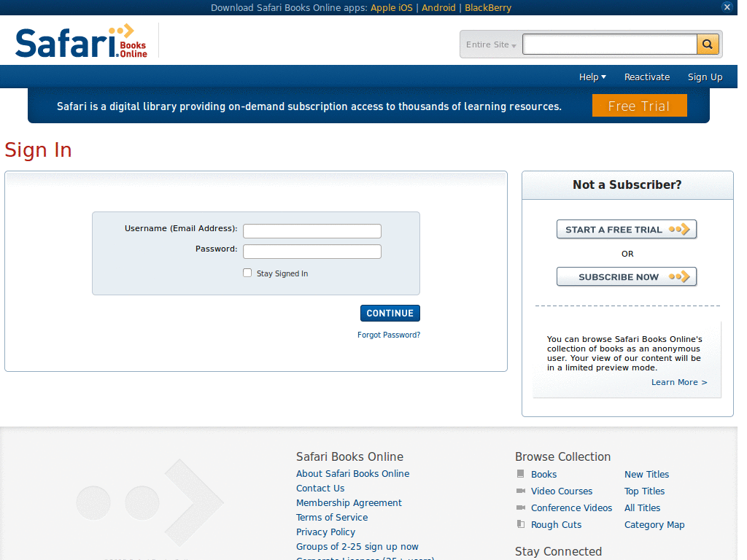The width and height of the screenshot is (747, 560).
Task: Click the Rough Cuts icon
Action: [521, 524]
